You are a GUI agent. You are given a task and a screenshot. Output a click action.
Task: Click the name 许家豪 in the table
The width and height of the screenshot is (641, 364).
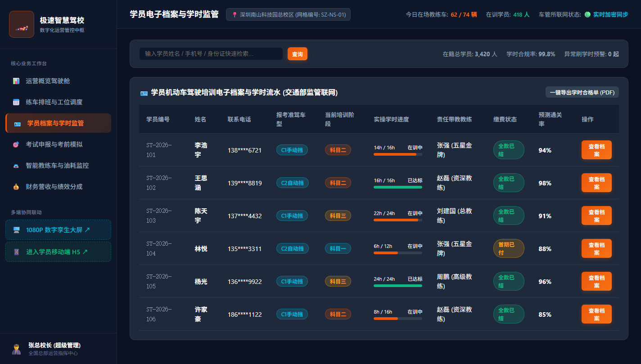201,314
